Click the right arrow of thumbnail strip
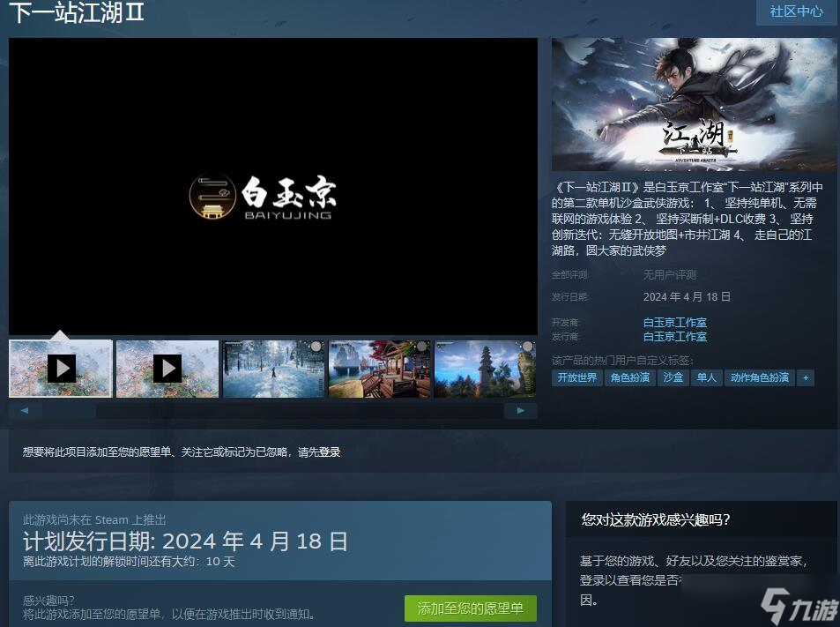The width and height of the screenshot is (840, 627). pos(520,410)
